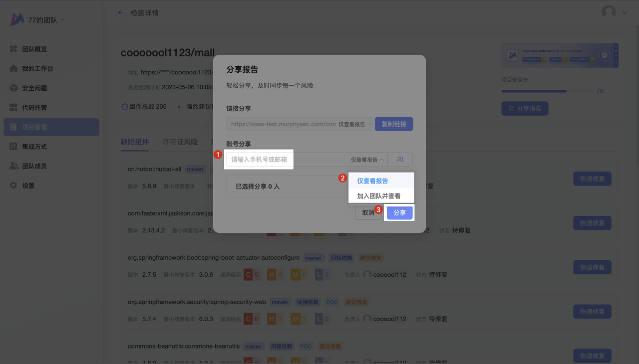The height and width of the screenshot is (364, 639).
Task: Click the 复制链接 button
Action: (x=394, y=124)
